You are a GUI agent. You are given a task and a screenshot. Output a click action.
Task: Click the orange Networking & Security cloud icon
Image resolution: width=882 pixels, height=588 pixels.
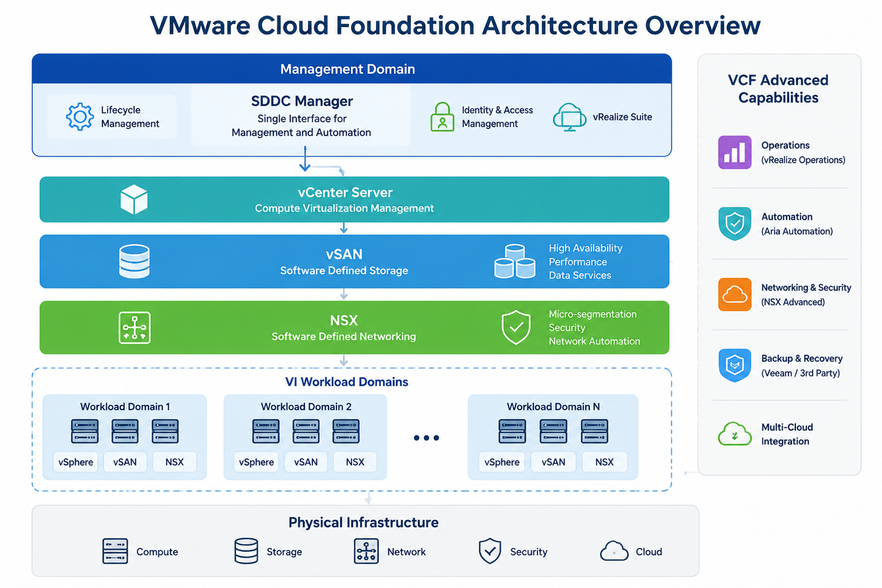[x=734, y=295]
